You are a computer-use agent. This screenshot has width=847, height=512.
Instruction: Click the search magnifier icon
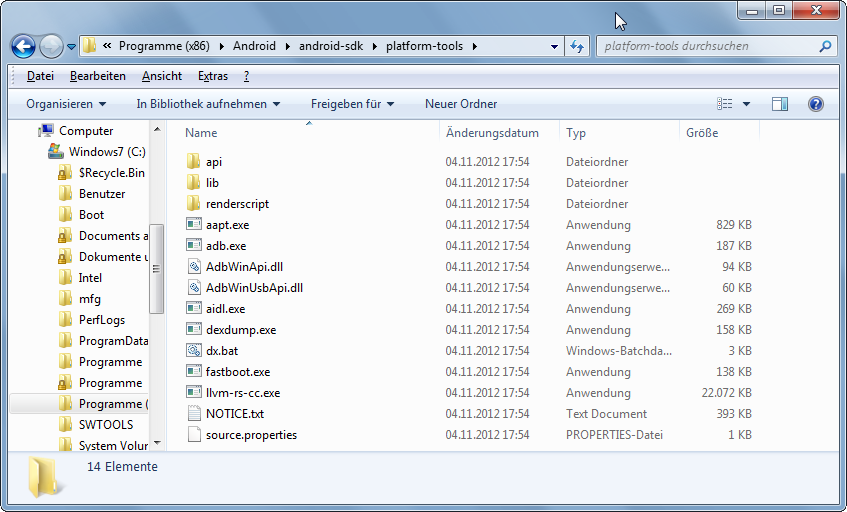(825, 46)
